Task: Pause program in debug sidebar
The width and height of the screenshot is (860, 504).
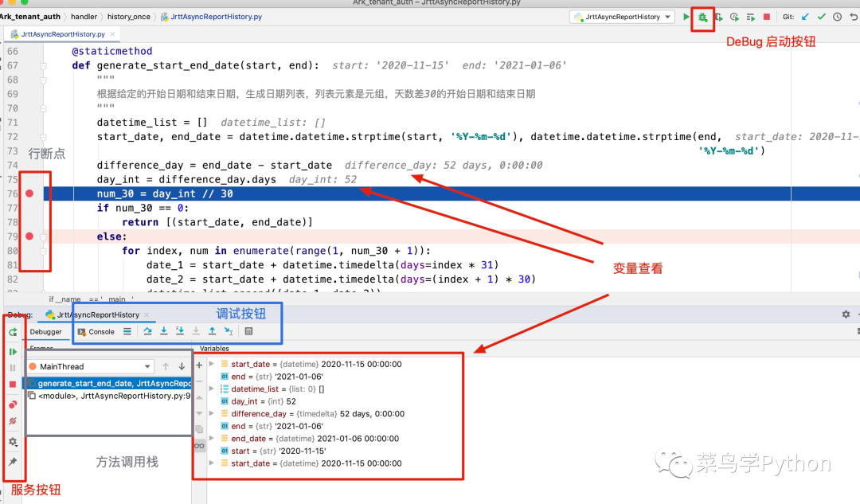Action: coord(13,368)
